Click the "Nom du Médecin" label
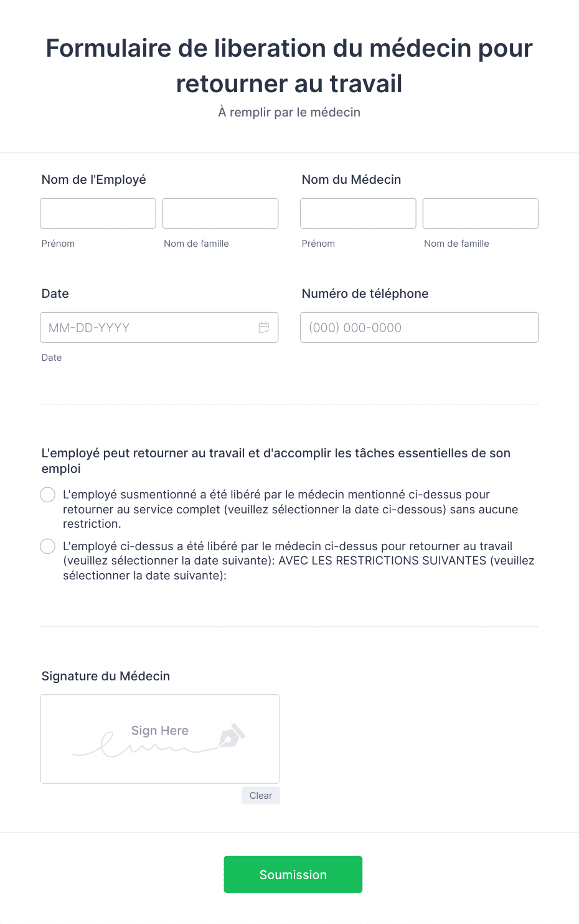Viewport: 579px width, 924px height. (352, 179)
